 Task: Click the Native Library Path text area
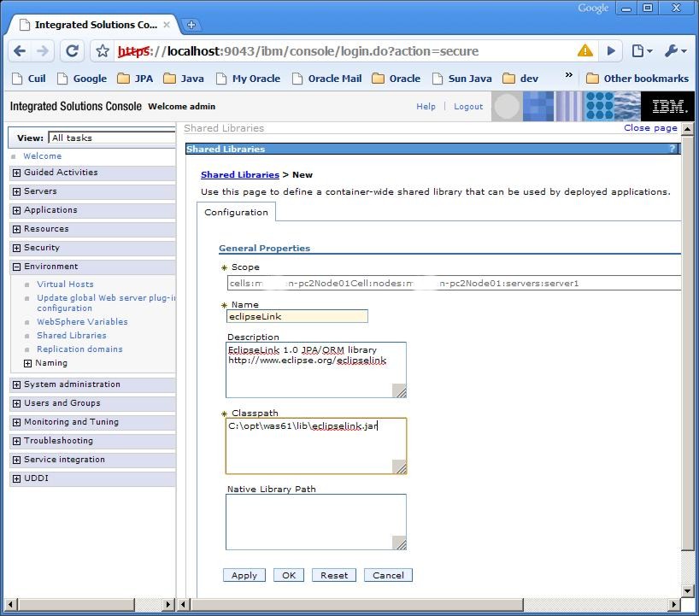pyautogui.click(x=316, y=522)
